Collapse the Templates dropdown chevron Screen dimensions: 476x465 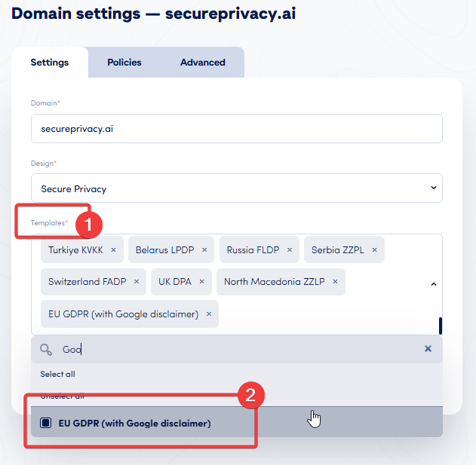click(434, 284)
